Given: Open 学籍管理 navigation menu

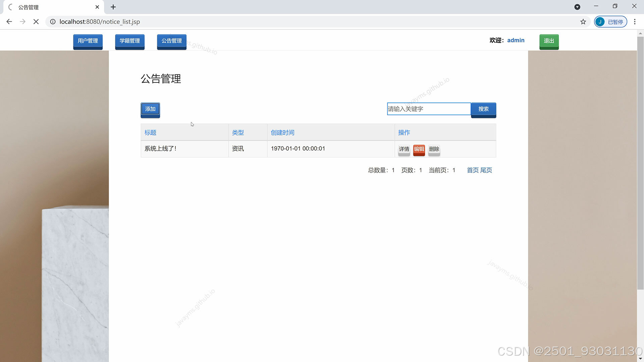Looking at the screenshot, I should [130, 42].
